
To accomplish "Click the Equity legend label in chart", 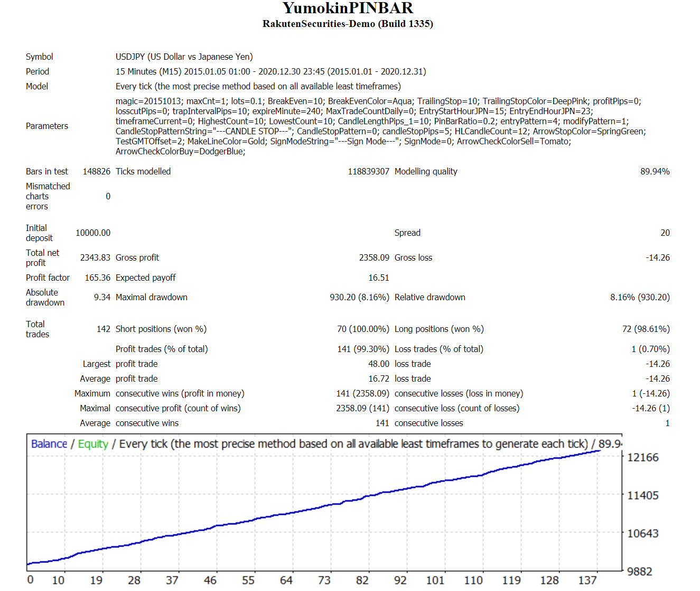I will [93, 444].
